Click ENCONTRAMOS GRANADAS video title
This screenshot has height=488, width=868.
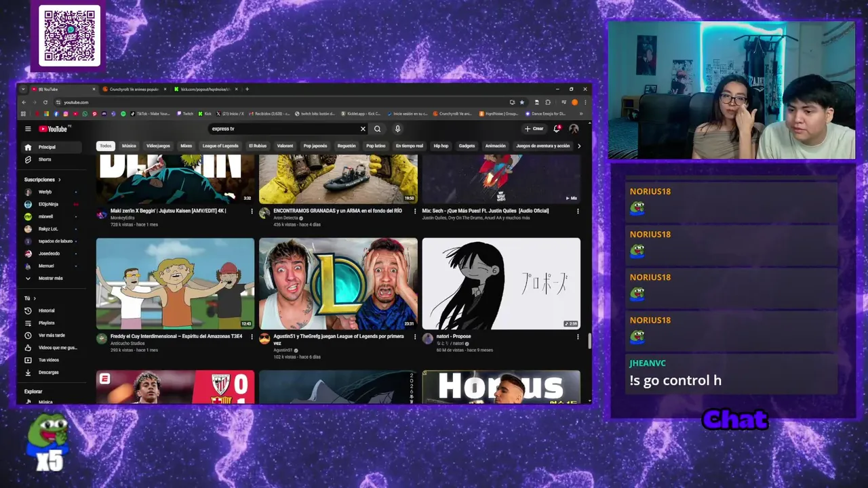(338, 211)
